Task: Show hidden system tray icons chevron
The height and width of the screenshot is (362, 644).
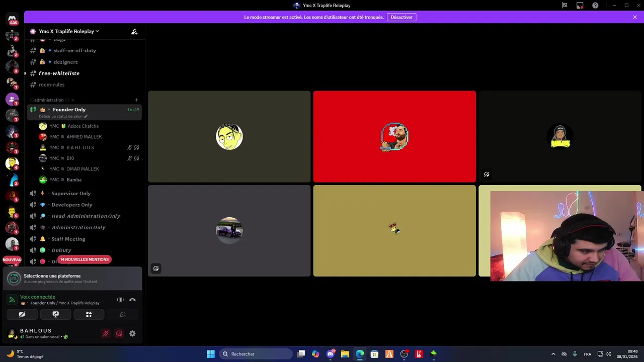Action: click(553, 354)
